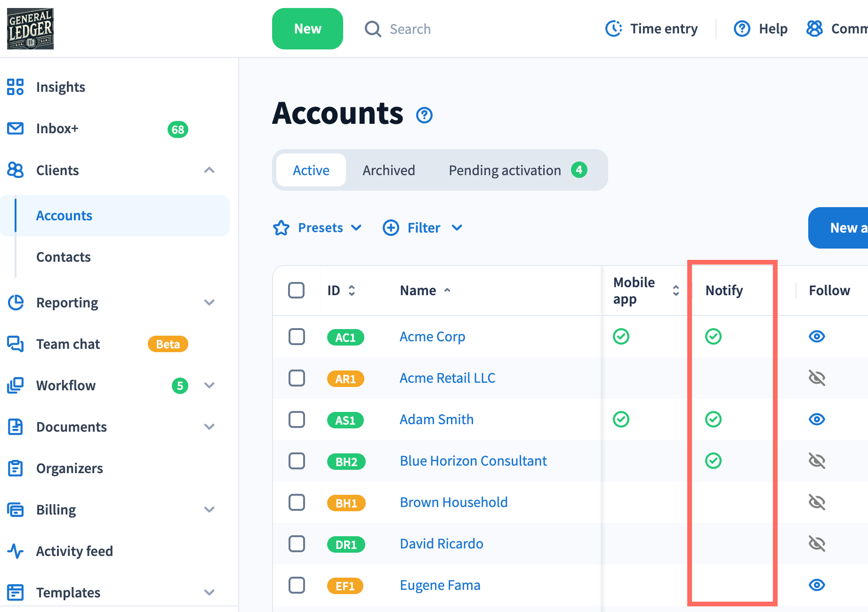Toggle follow eye icon for Acme Retail LLC
This screenshot has width=868, height=612.
(x=817, y=378)
